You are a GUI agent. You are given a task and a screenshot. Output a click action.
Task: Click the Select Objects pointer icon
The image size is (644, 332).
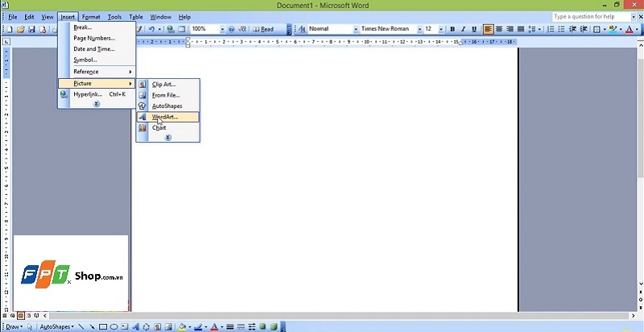[30, 327]
